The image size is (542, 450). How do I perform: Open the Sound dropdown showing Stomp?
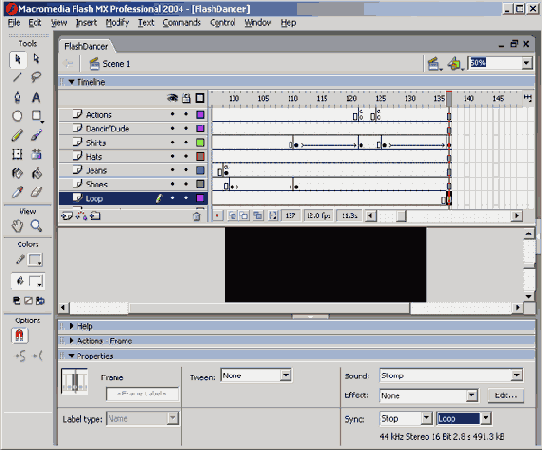point(451,375)
